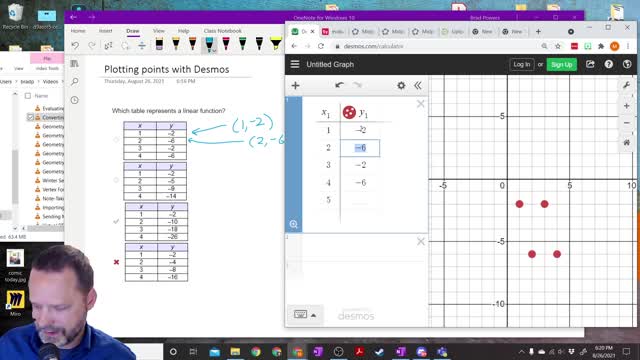
Task: Select the pink-tipped pen
Action: pos(226,44)
